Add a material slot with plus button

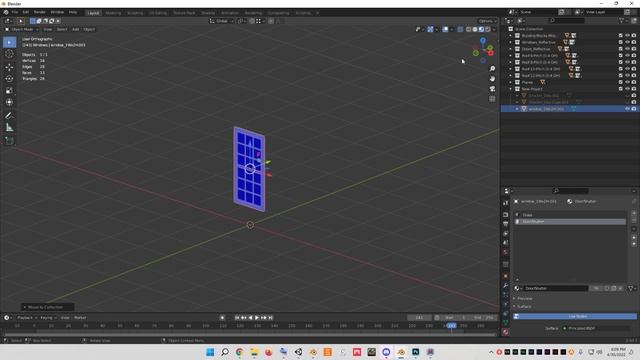[x=634, y=213]
